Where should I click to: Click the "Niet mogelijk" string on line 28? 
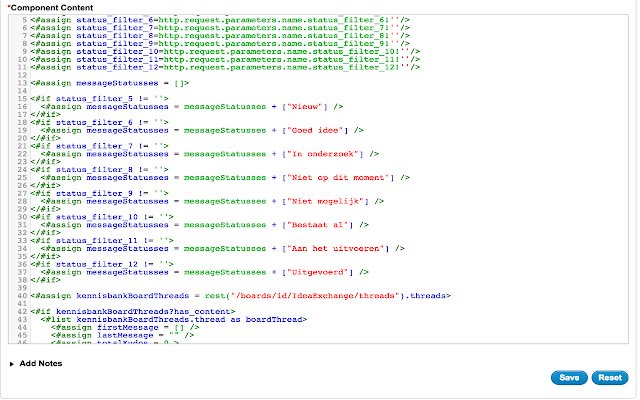point(325,202)
